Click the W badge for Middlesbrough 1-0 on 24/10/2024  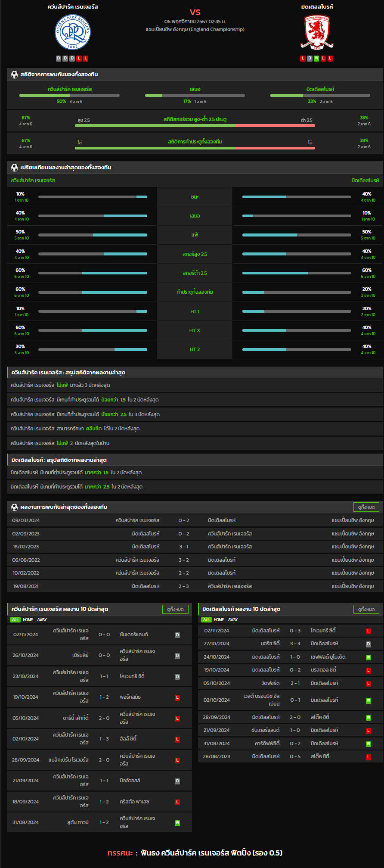[369, 657]
